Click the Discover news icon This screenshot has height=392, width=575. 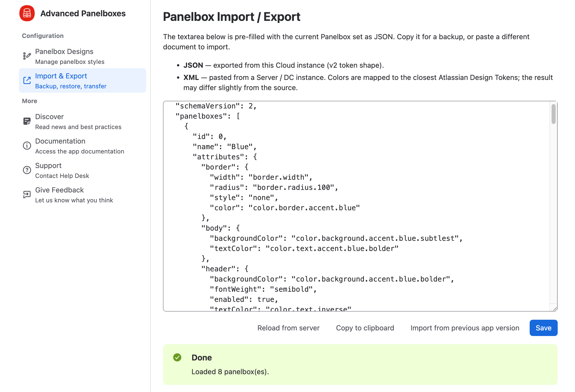[27, 121]
